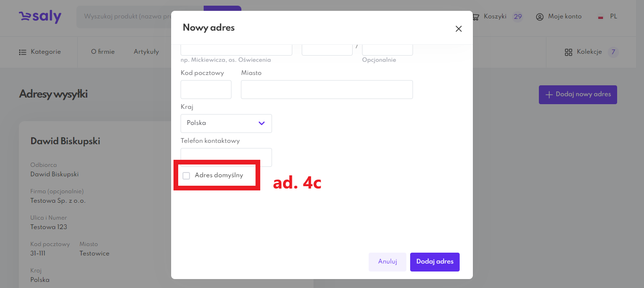This screenshot has height=288, width=644.
Task: Click the plus icon on Dodaj nowy adres
Action: (x=549, y=95)
